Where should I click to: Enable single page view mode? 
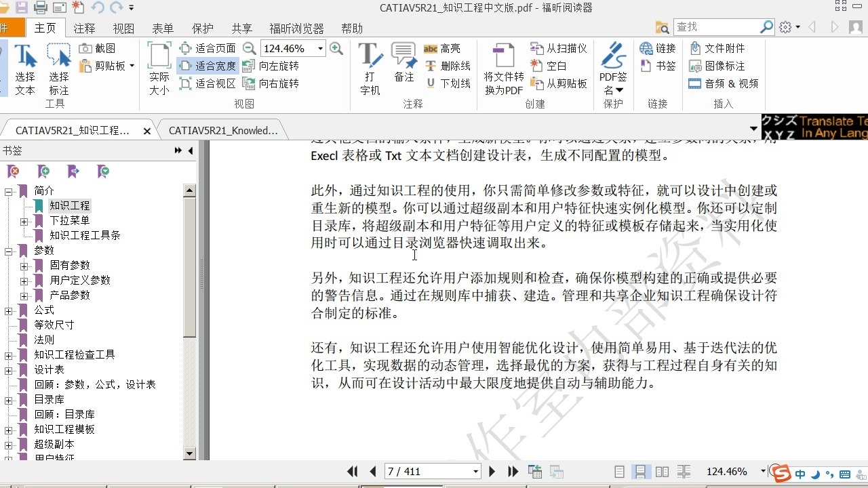(x=619, y=471)
